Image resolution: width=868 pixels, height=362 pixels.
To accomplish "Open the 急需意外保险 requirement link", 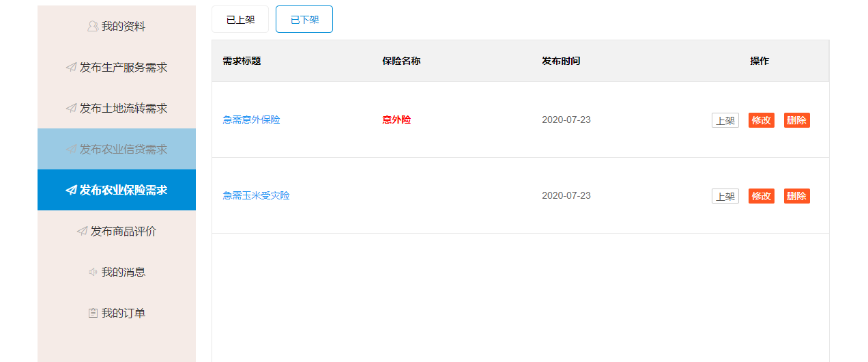I will (x=251, y=120).
